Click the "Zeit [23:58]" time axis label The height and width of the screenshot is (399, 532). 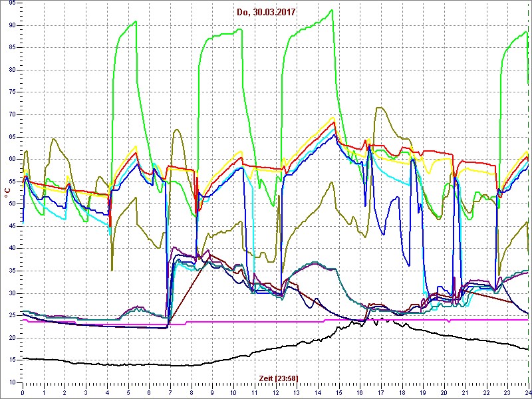(279, 378)
